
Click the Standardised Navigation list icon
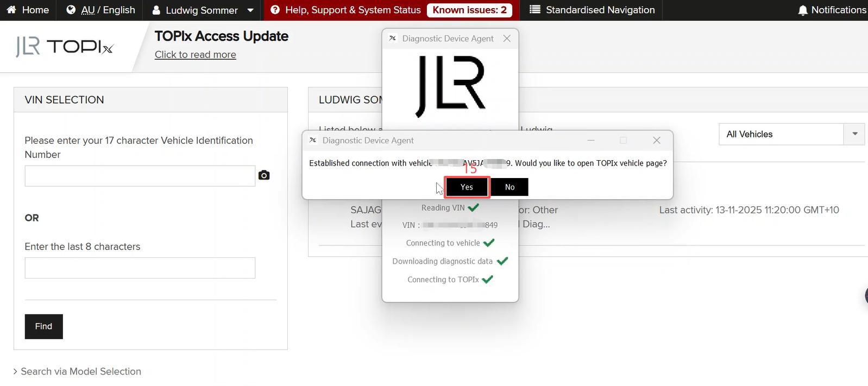[534, 10]
